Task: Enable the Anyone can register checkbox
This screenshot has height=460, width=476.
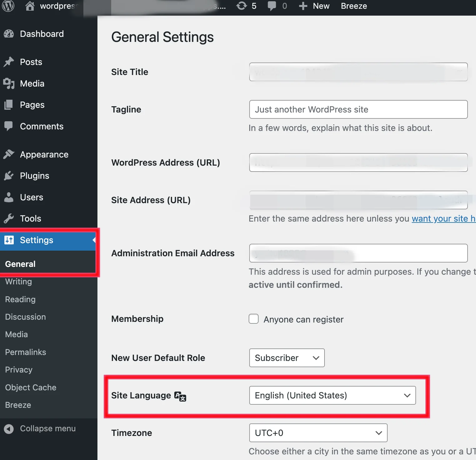Action: tap(254, 319)
